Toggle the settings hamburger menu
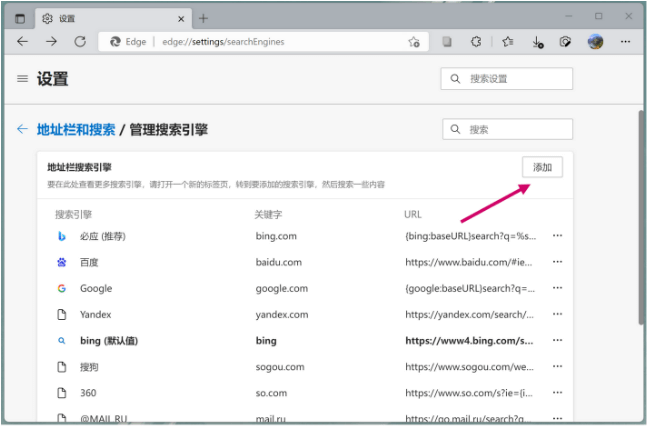The image size is (655, 429). point(23,79)
